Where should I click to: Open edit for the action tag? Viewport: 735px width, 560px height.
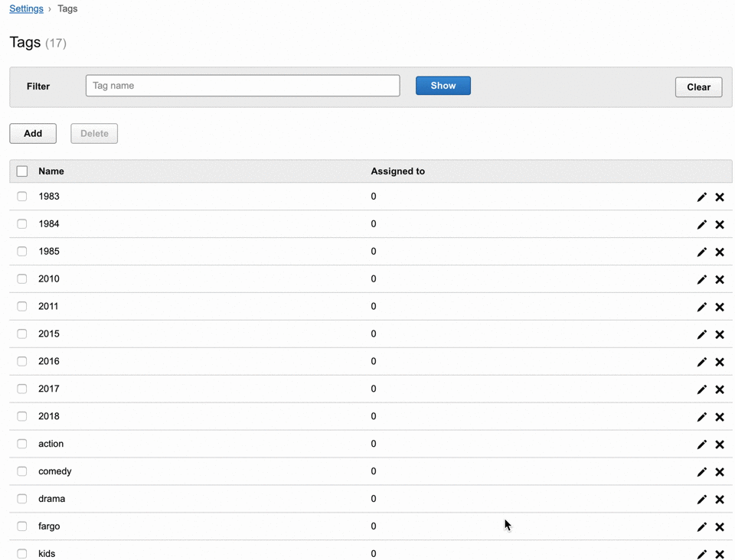click(701, 444)
